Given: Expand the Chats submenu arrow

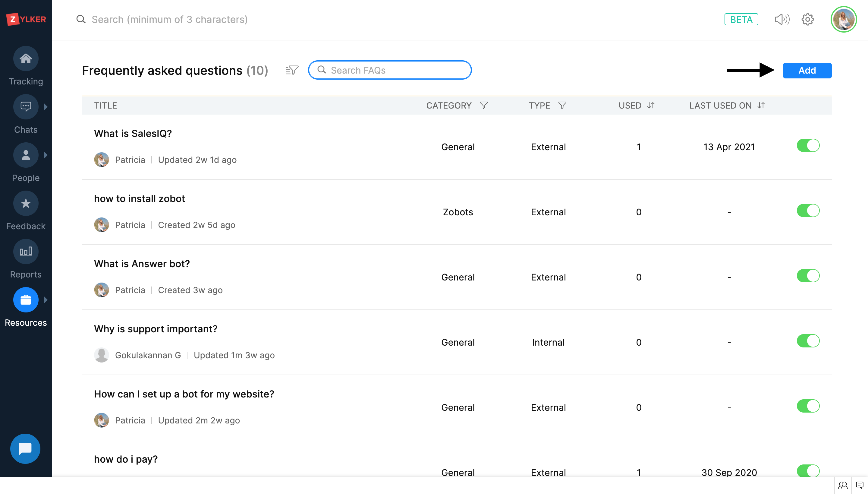Looking at the screenshot, I should pyautogui.click(x=46, y=107).
